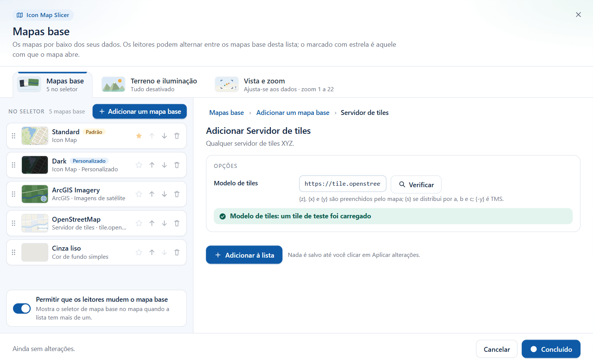This screenshot has width=593, height=364.
Task: Mark Cinza liso as default with star
Action: pos(139,252)
